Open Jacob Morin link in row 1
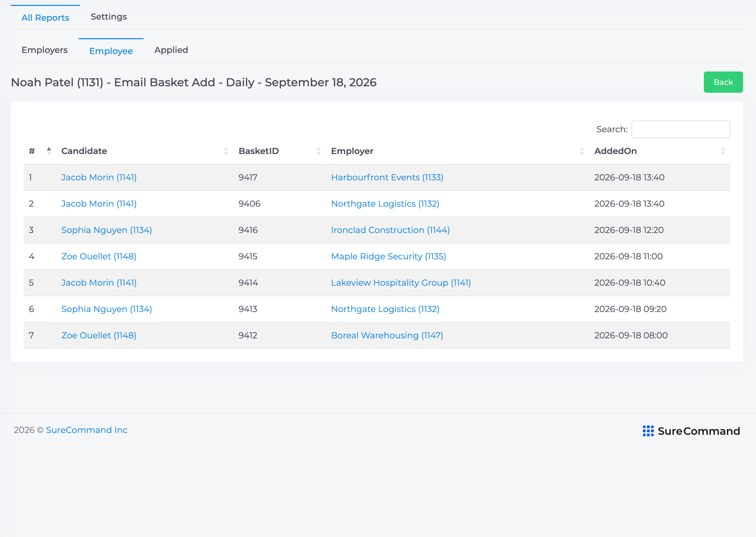This screenshot has width=756, height=537. 99,177
